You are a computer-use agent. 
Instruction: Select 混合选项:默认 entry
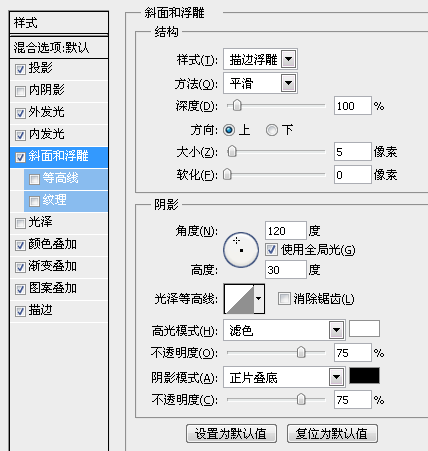[59, 48]
